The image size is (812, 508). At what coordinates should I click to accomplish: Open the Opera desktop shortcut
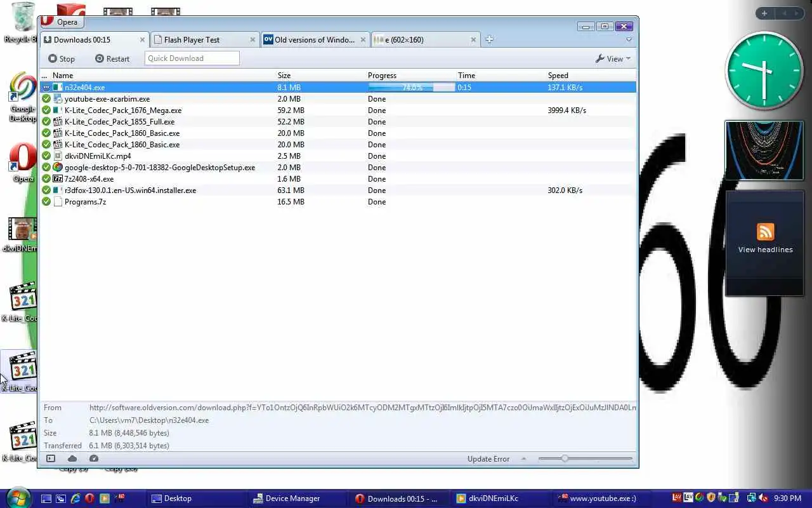click(x=22, y=163)
